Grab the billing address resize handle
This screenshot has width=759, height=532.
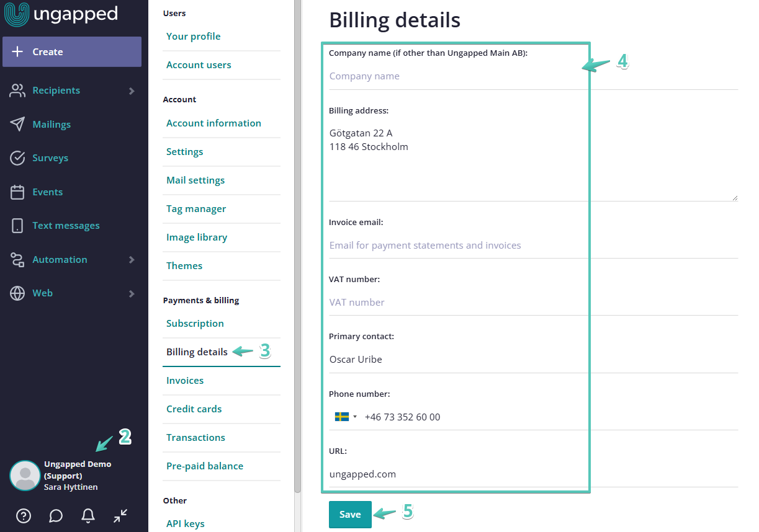735,197
